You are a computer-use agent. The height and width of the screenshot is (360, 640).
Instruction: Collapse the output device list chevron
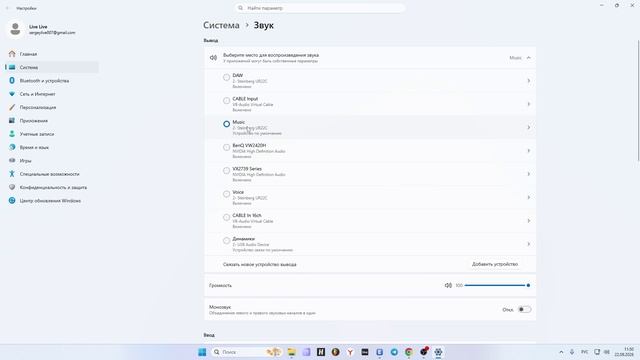click(x=529, y=58)
